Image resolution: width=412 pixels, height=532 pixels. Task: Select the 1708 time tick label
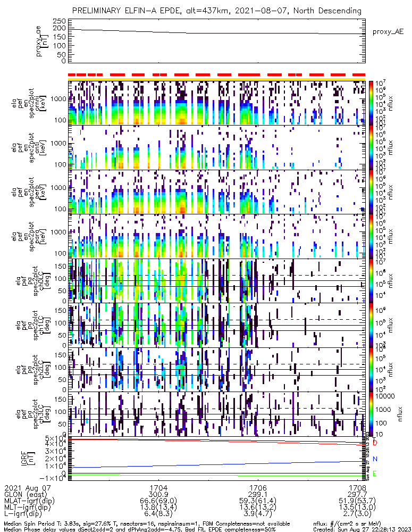point(357,487)
